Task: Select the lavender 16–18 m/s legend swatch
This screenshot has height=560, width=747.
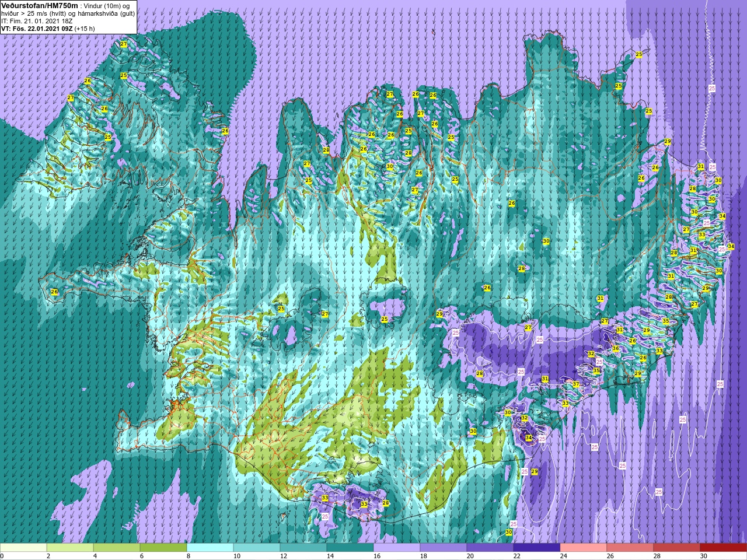Action: click(x=397, y=548)
